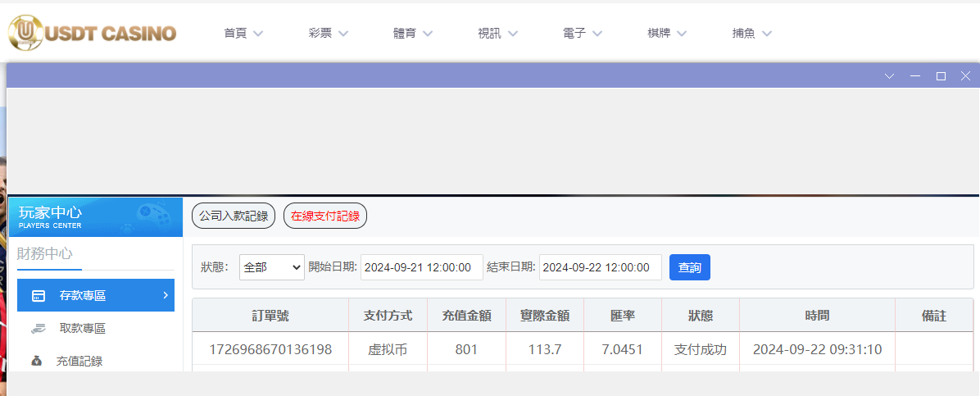980x396 pixels.
Task: Open the 電子 slots menu
Action: [x=582, y=34]
